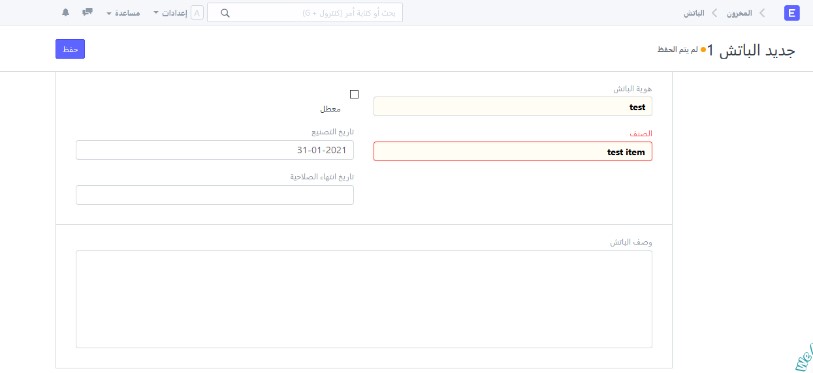Click the حفظ save button
The image size is (813, 373).
[x=70, y=49]
